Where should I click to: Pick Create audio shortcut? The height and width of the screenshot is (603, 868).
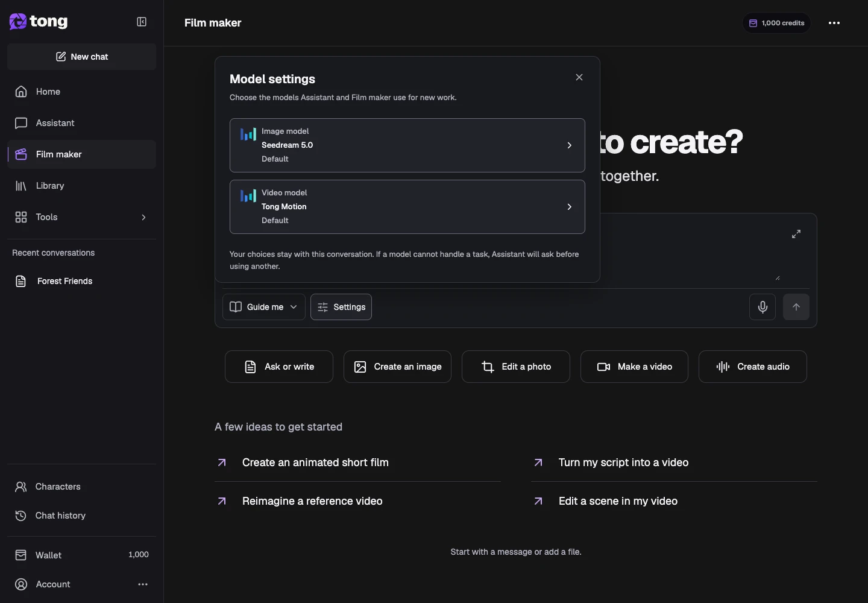[x=753, y=367]
